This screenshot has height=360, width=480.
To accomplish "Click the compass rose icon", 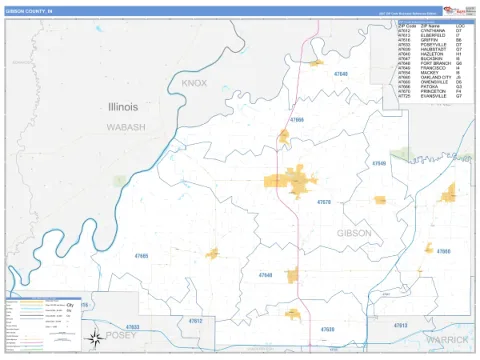I will tap(95, 339).
